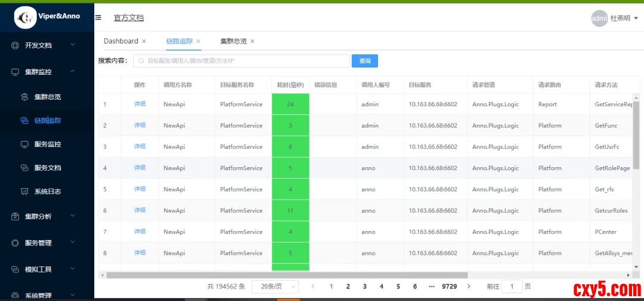Viewport: 644px width, 301px height.
Task: Open 集群总览 in the sidebar
Action: point(47,97)
